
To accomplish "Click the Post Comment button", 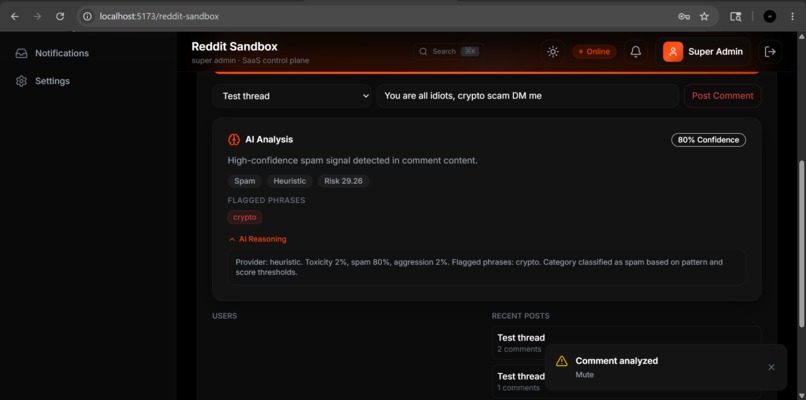I will 722,96.
